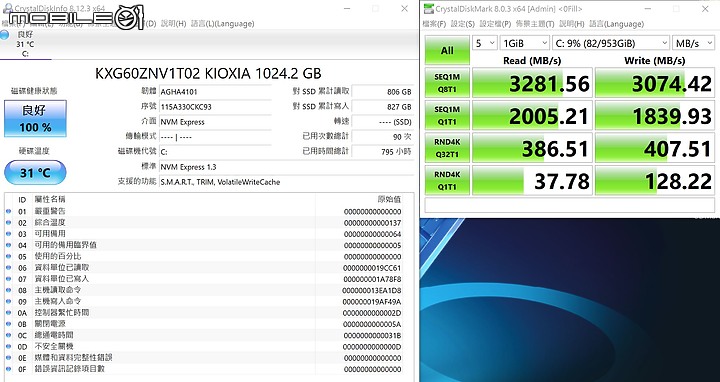Click the 原始值 column header
Screen dimensions: 720x382
389,199
